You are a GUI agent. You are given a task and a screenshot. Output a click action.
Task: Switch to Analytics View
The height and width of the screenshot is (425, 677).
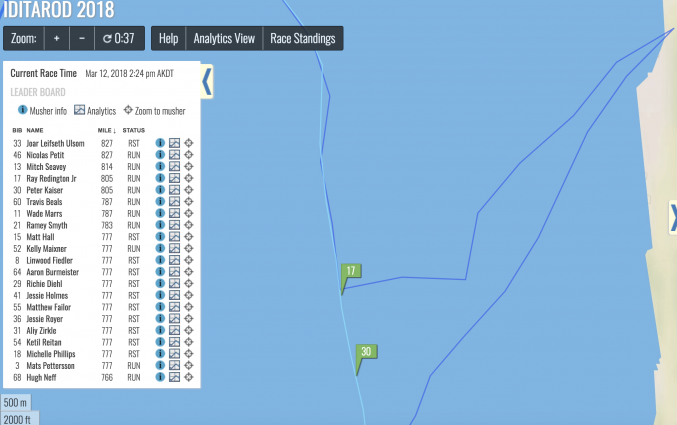click(x=224, y=38)
